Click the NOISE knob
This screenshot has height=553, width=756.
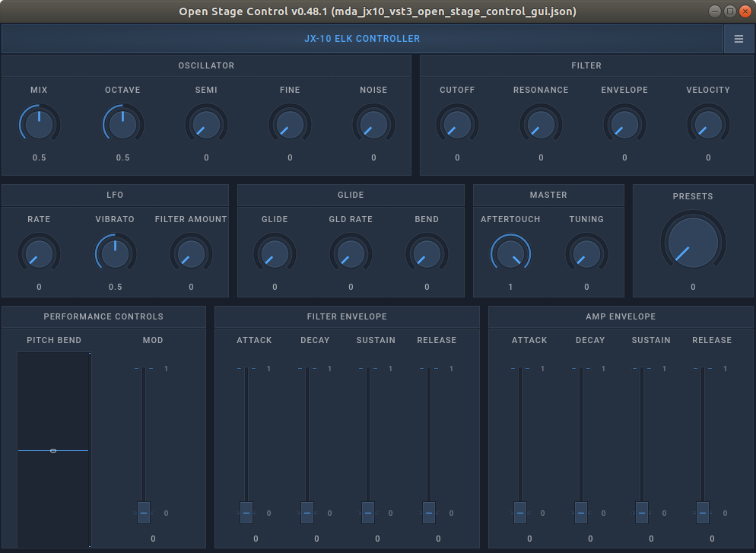[x=373, y=124]
